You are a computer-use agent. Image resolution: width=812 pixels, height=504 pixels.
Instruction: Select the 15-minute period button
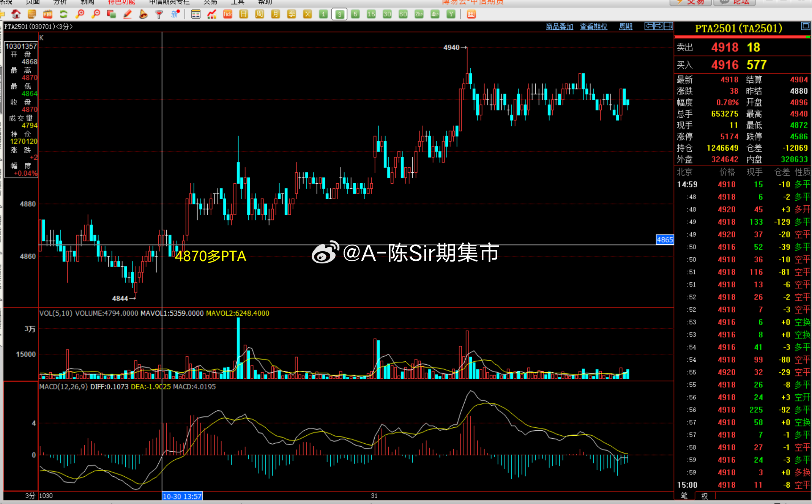tap(371, 14)
